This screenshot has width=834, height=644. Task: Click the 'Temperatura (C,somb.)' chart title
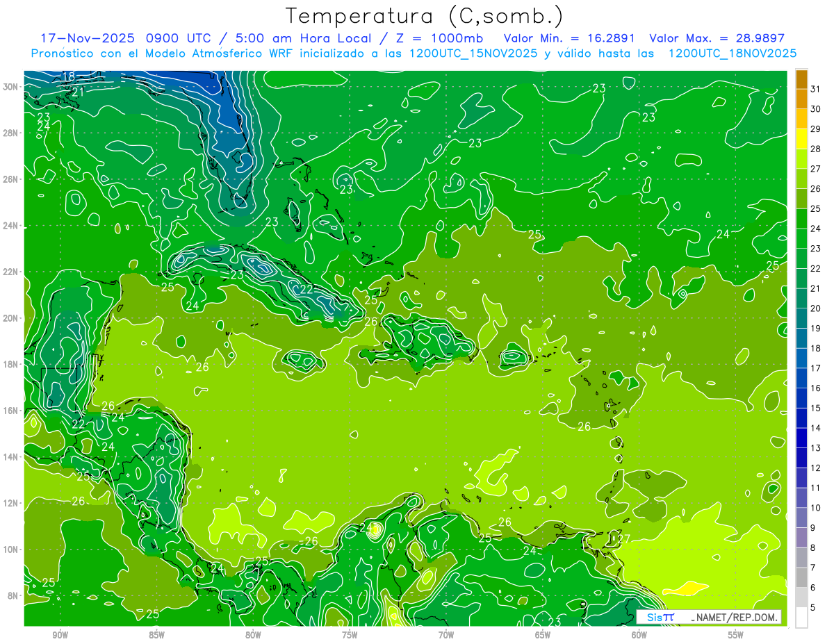point(425,16)
